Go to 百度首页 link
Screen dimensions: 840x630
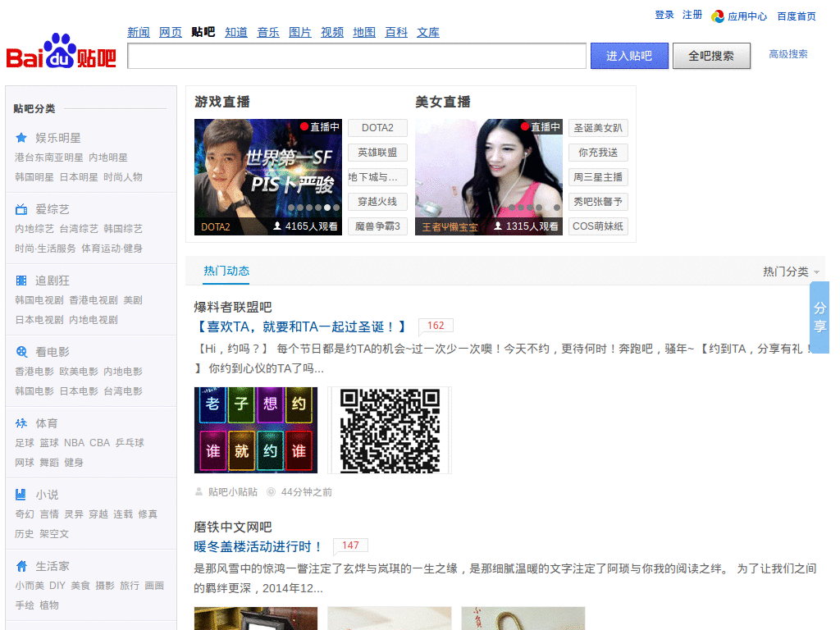click(797, 16)
